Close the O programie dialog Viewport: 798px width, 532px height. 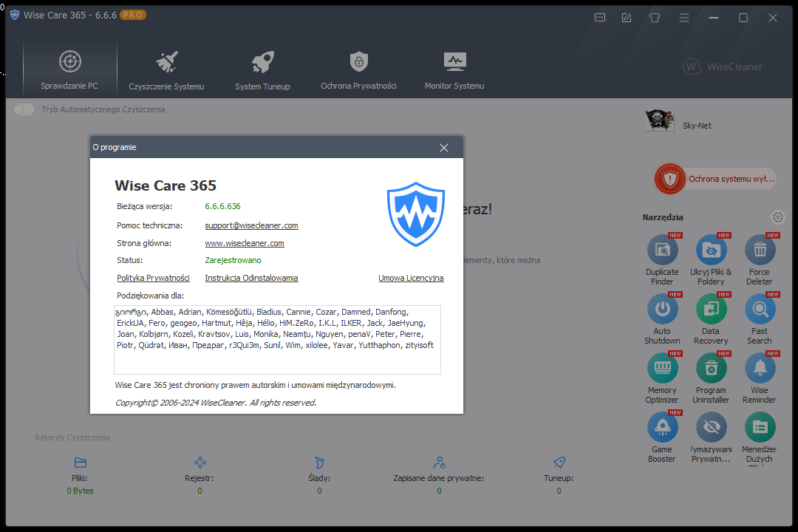[x=444, y=148]
